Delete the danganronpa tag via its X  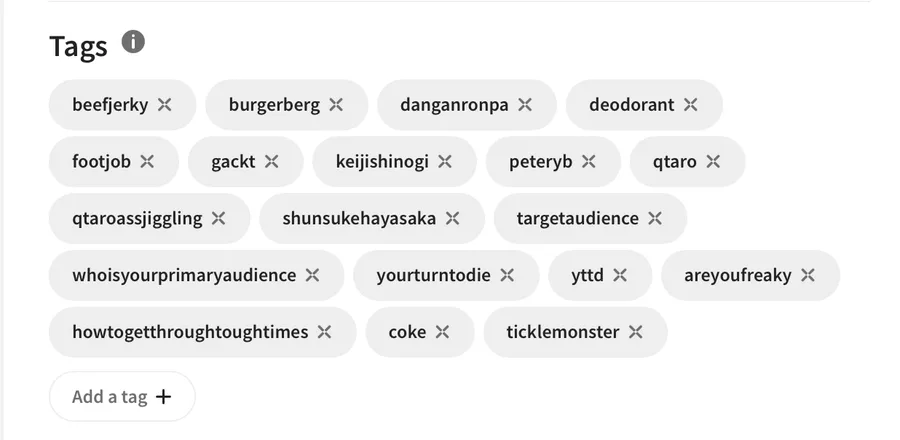525,104
